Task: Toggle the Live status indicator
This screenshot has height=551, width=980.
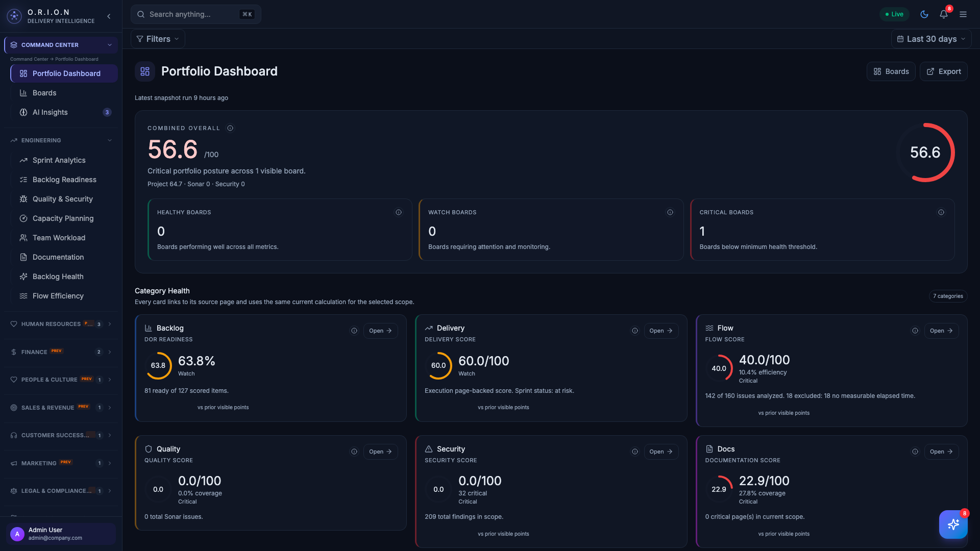Action: pyautogui.click(x=894, y=14)
